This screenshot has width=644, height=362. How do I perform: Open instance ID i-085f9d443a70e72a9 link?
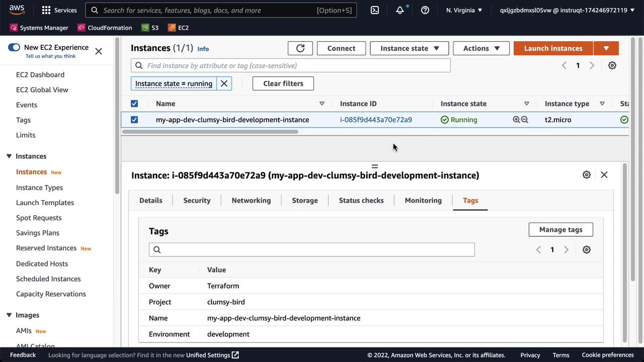(376, 120)
